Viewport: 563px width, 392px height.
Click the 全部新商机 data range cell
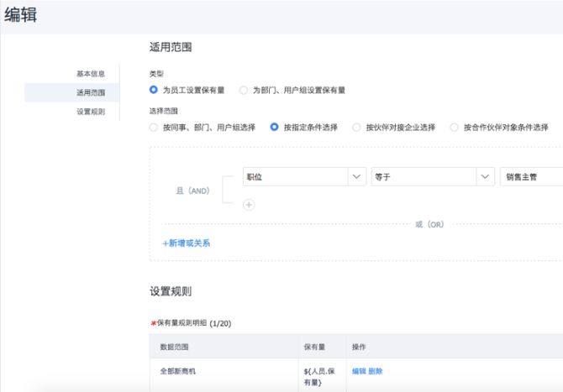178,370
